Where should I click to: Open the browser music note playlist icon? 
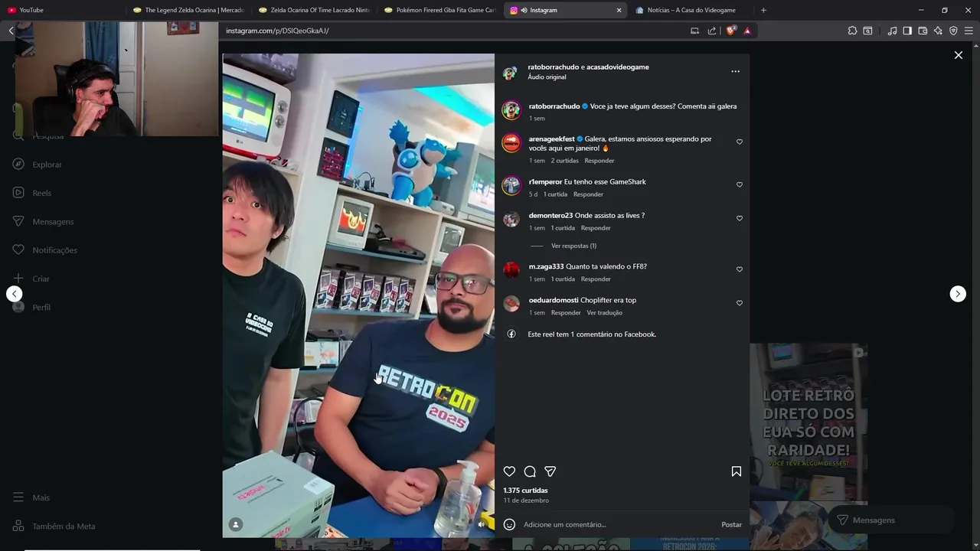point(892,31)
